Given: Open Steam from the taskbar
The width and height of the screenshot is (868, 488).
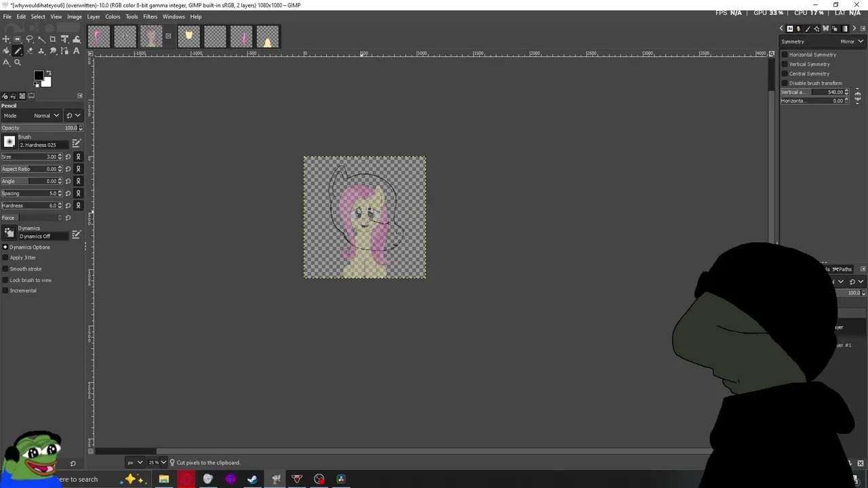Looking at the screenshot, I should tap(252, 479).
